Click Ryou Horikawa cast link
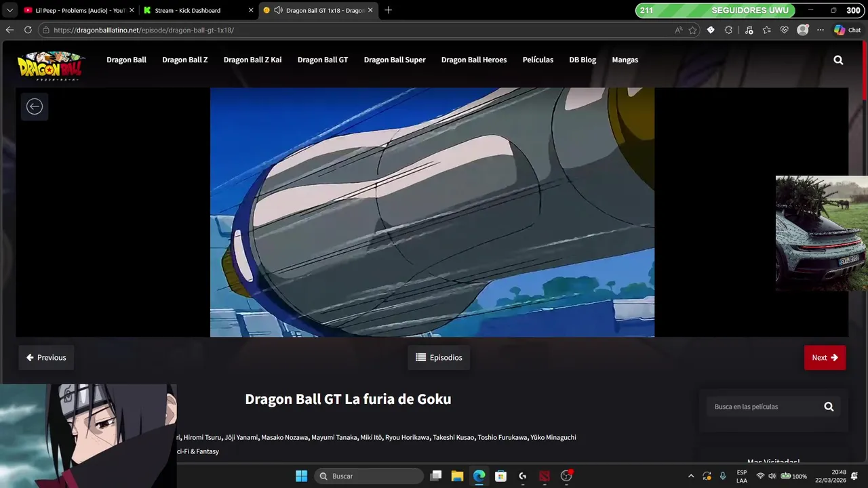This screenshot has height=488, width=868. point(407,437)
